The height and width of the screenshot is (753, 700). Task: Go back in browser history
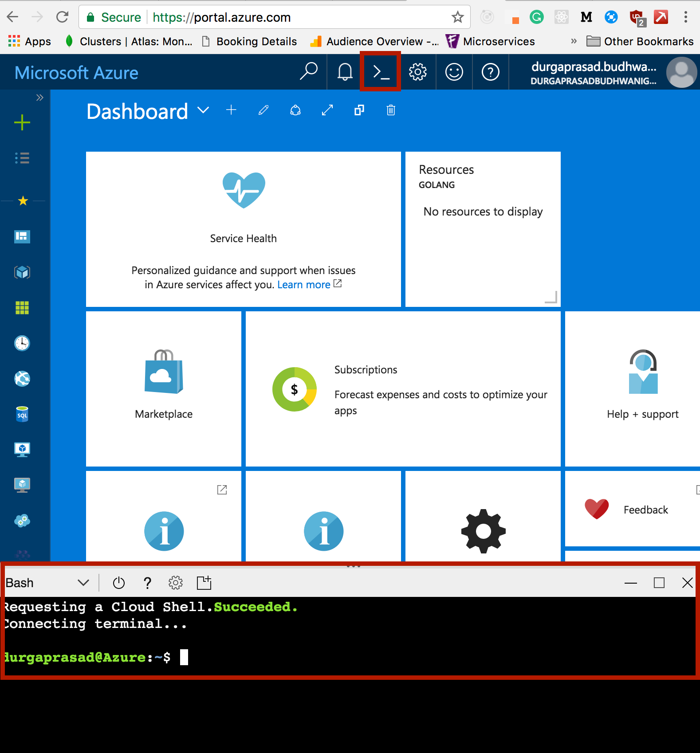coord(12,17)
